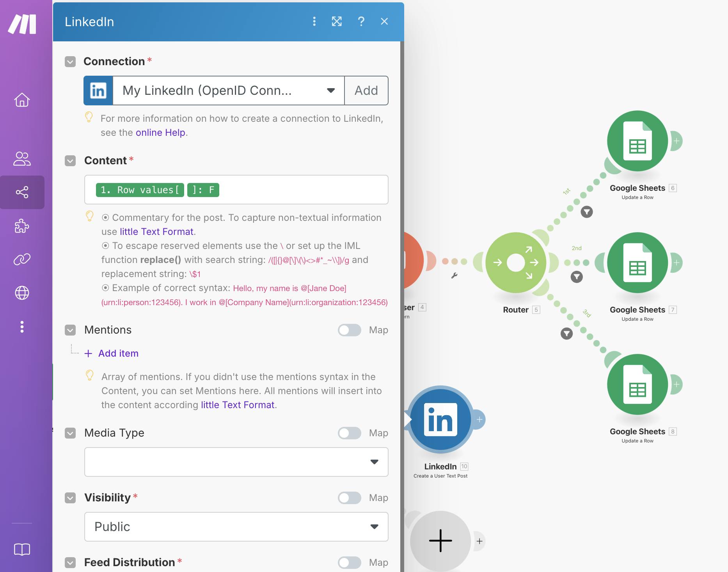
Task: Open the three-dot More menu in the sidebar
Action: [22, 327]
